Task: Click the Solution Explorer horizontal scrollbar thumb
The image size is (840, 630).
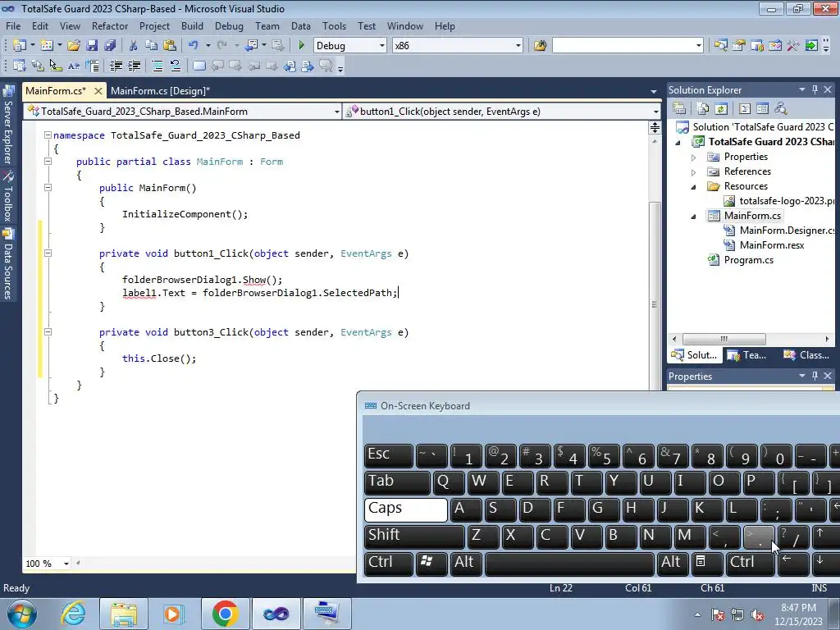Action: click(724, 339)
